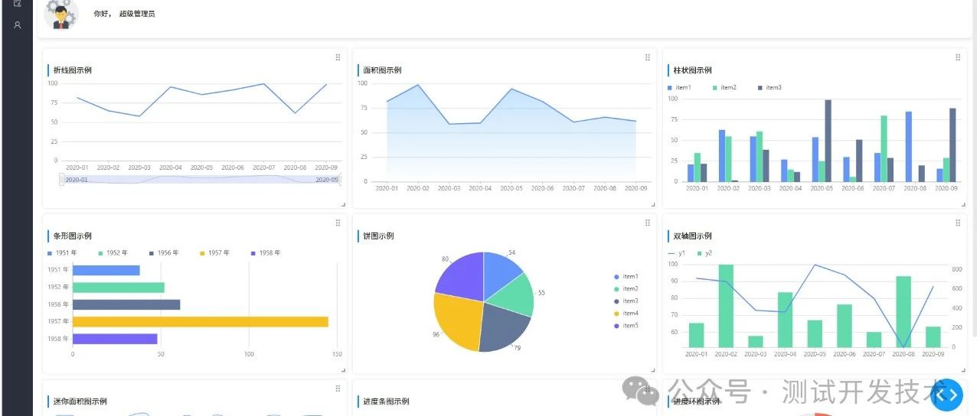
Task: Toggle y1 series legend in 双轴图示例
Action: (x=677, y=253)
